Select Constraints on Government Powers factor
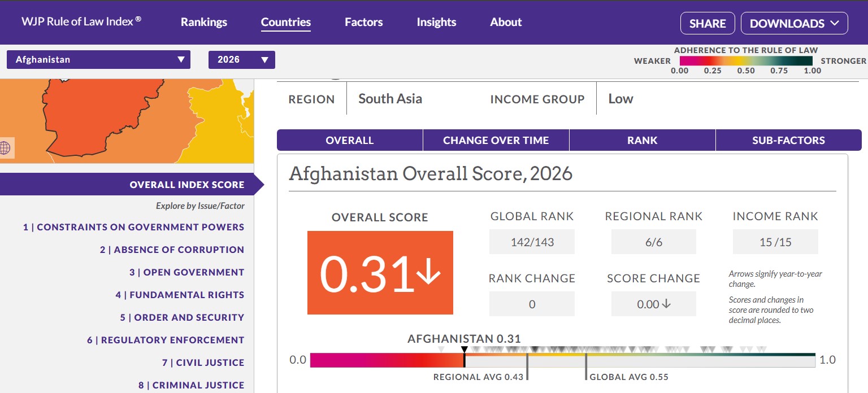Image resolution: width=868 pixels, height=393 pixels. click(x=133, y=227)
